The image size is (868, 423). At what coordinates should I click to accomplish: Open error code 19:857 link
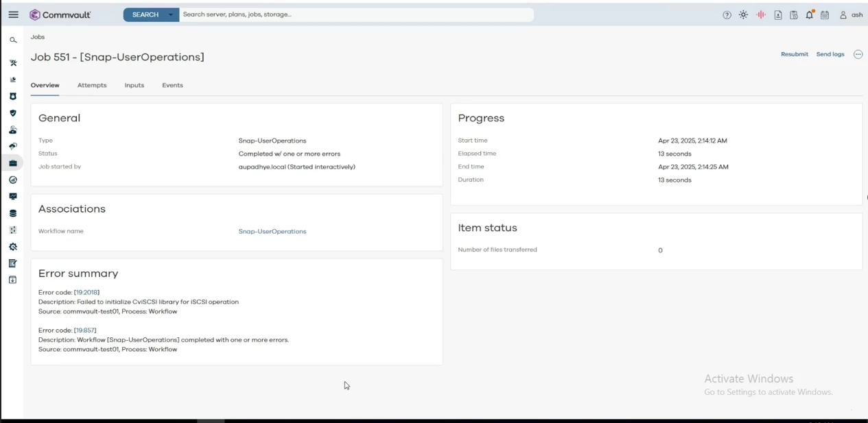(x=85, y=330)
